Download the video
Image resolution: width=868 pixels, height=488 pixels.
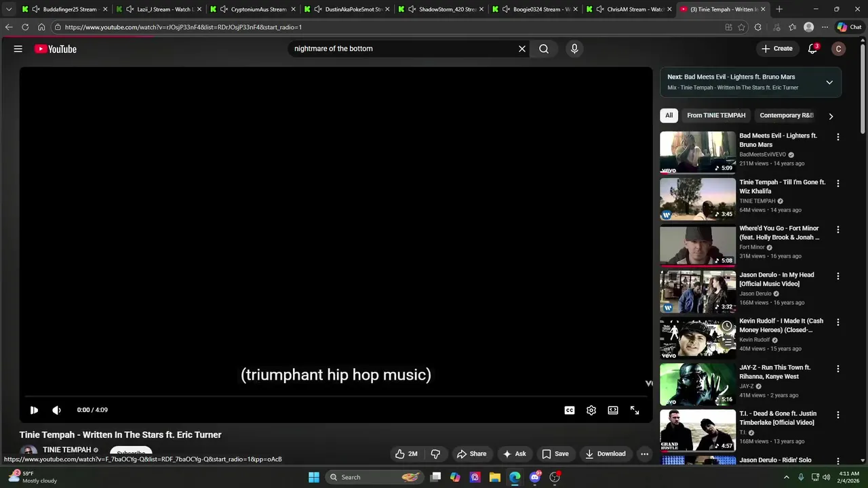point(606,454)
